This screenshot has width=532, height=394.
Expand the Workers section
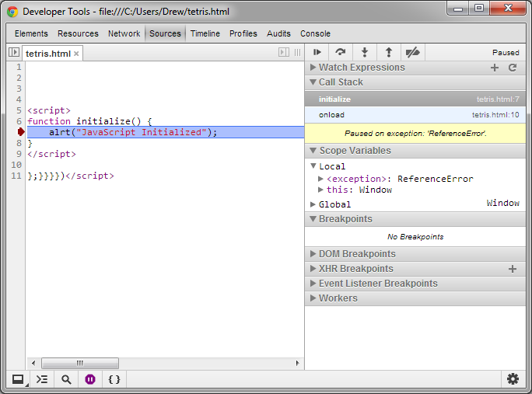(313, 298)
